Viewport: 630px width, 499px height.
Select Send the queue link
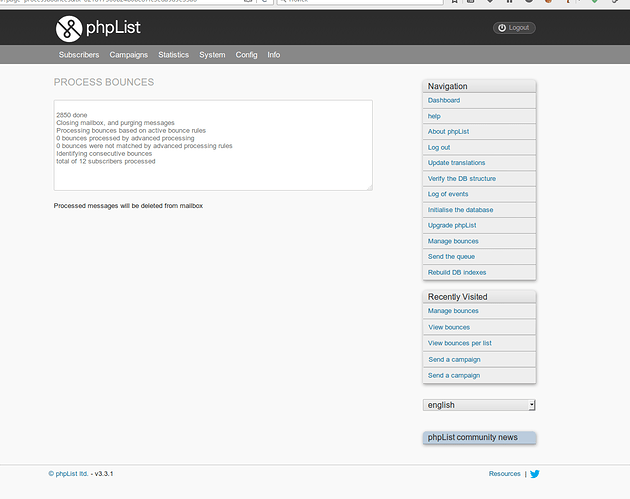pyautogui.click(x=451, y=257)
